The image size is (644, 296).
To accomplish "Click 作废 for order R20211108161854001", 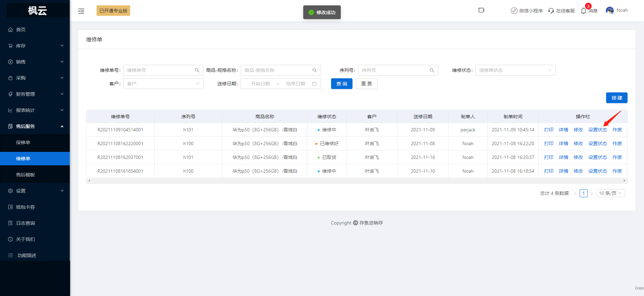I will point(617,171).
